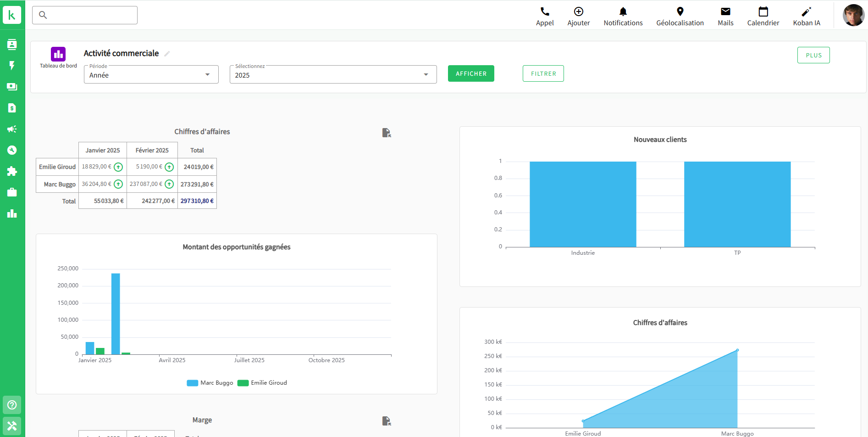Open Mails envelope icon

coord(725,11)
